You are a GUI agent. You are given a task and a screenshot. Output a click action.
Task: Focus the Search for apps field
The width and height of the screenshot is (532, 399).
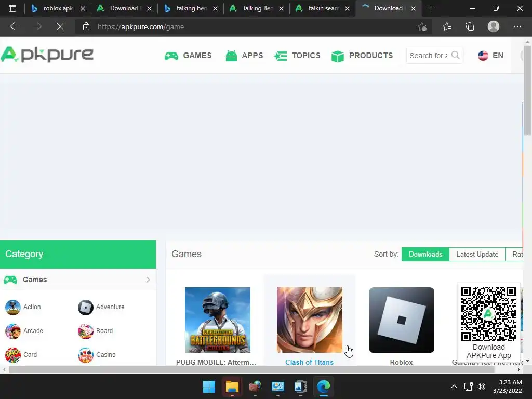429,55
